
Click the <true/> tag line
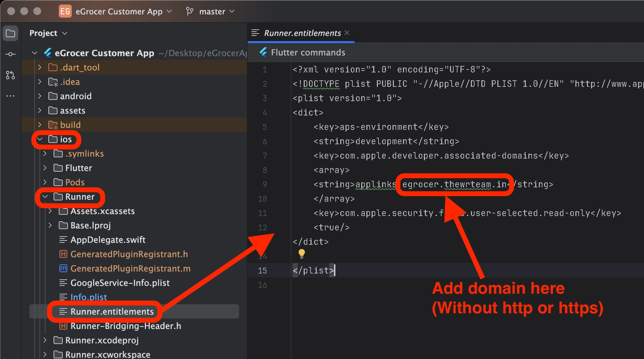(x=331, y=227)
